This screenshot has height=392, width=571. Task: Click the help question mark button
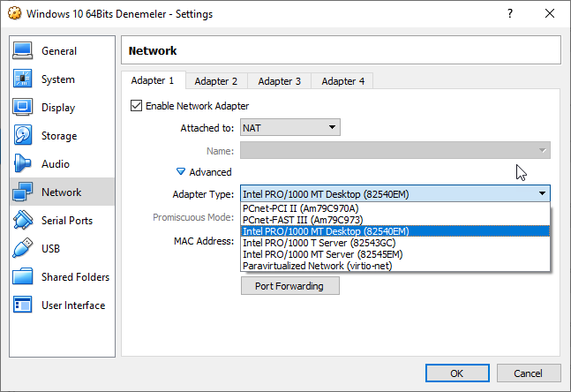[510, 13]
